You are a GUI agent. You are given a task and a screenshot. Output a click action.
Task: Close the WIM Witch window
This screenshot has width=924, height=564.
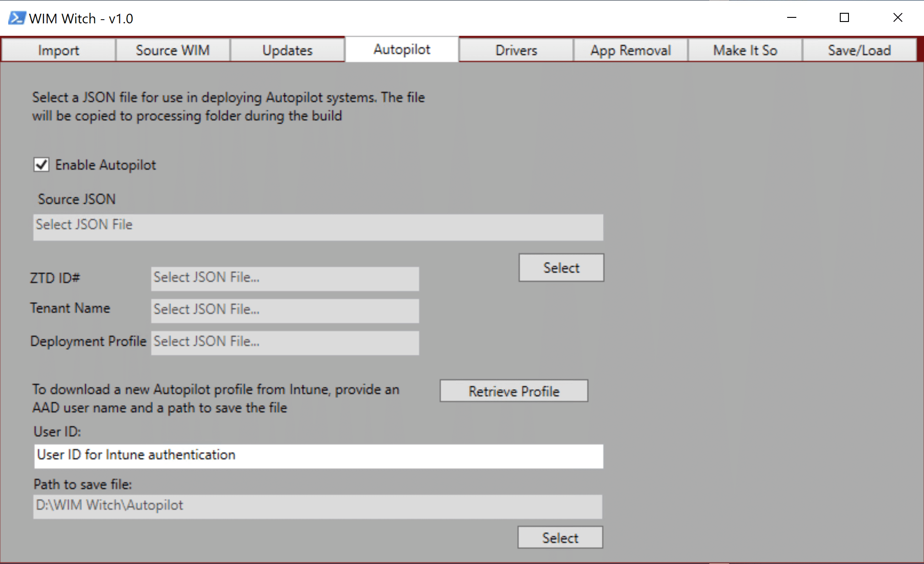(897, 18)
